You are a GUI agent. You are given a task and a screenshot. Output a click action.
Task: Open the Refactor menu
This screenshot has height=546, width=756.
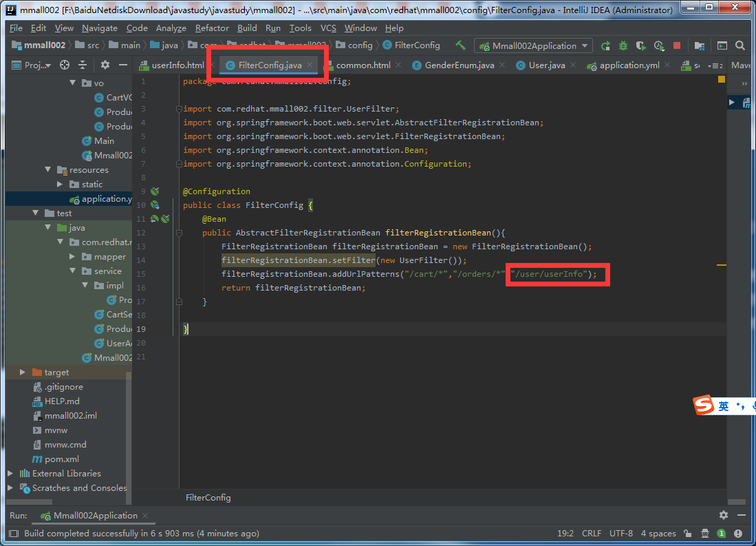pyautogui.click(x=212, y=28)
